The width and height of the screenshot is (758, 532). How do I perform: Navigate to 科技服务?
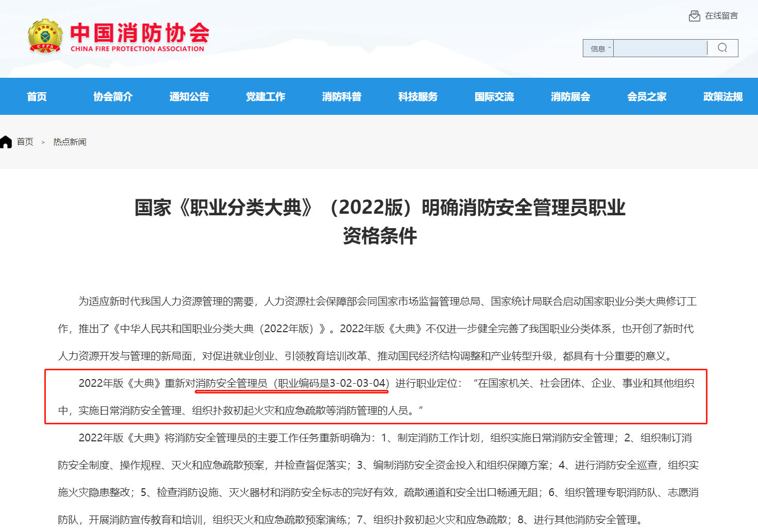point(418,96)
